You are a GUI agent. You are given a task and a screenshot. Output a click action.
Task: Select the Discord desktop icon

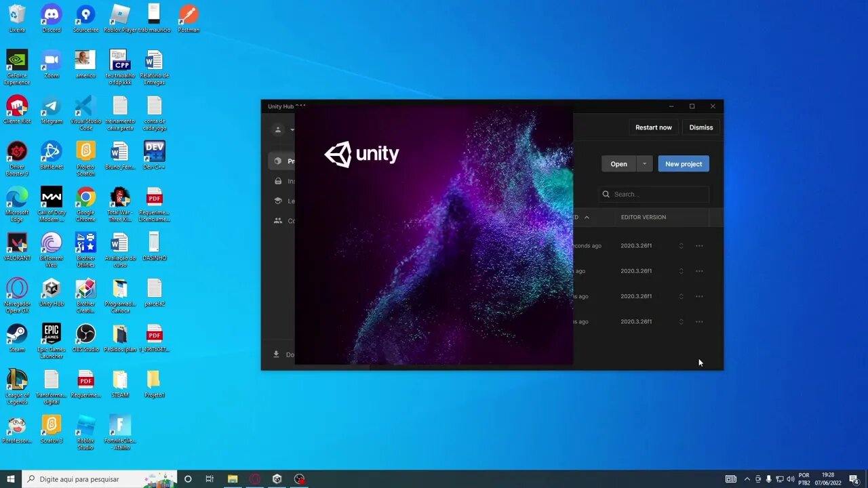click(52, 18)
